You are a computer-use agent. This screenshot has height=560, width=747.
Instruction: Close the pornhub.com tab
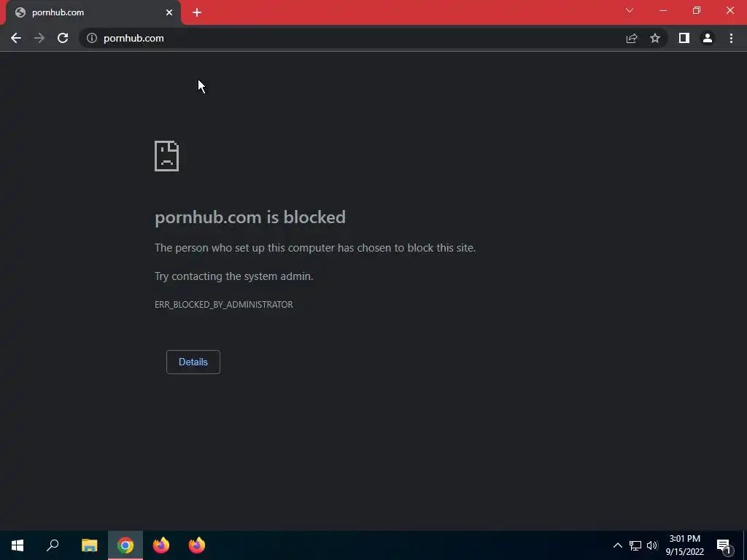pos(169,12)
